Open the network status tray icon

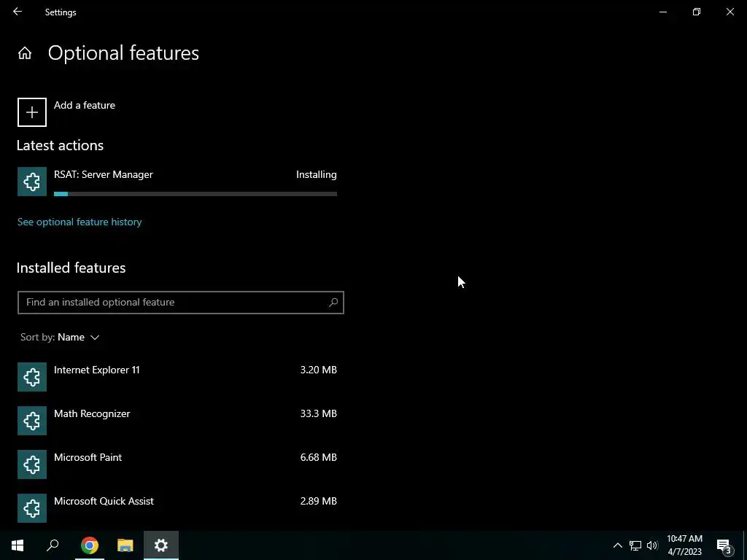click(x=635, y=545)
